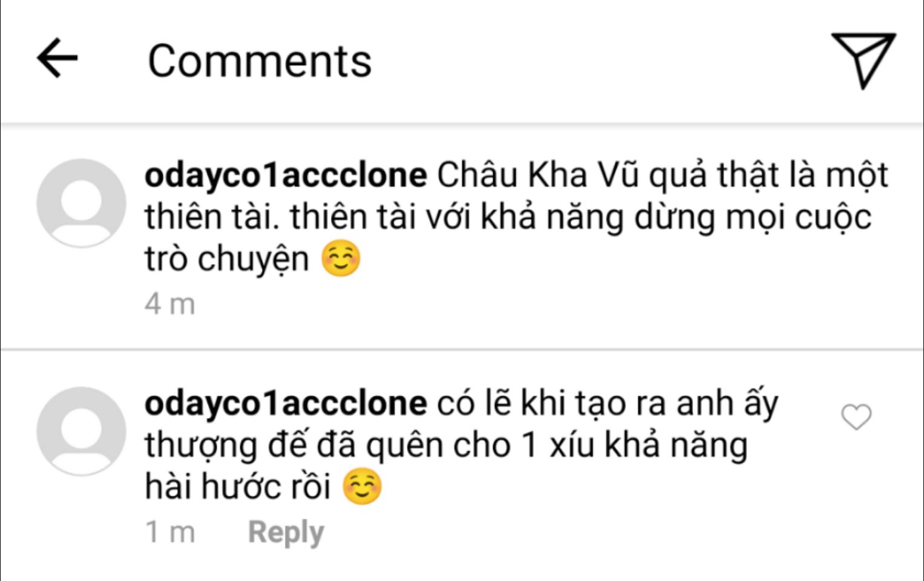
Task: Open odayco1accclone username in second comment
Action: [x=286, y=404]
